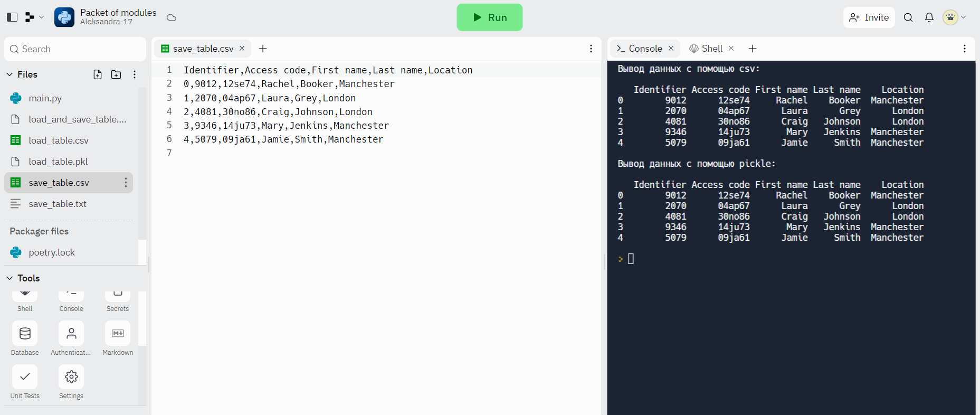980x415 pixels.
Task: Add a new editor tab
Action: tap(263, 49)
